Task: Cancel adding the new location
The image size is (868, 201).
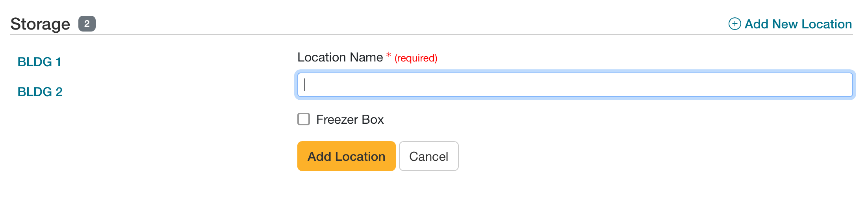Action: coord(428,156)
